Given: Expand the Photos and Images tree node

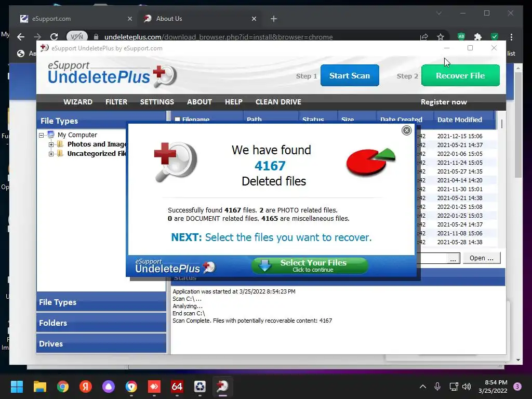Looking at the screenshot, I should pos(51,144).
